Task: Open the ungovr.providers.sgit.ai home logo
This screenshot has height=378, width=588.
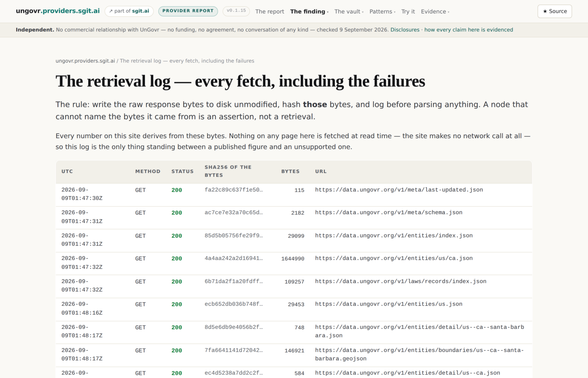Action: tap(58, 11)
